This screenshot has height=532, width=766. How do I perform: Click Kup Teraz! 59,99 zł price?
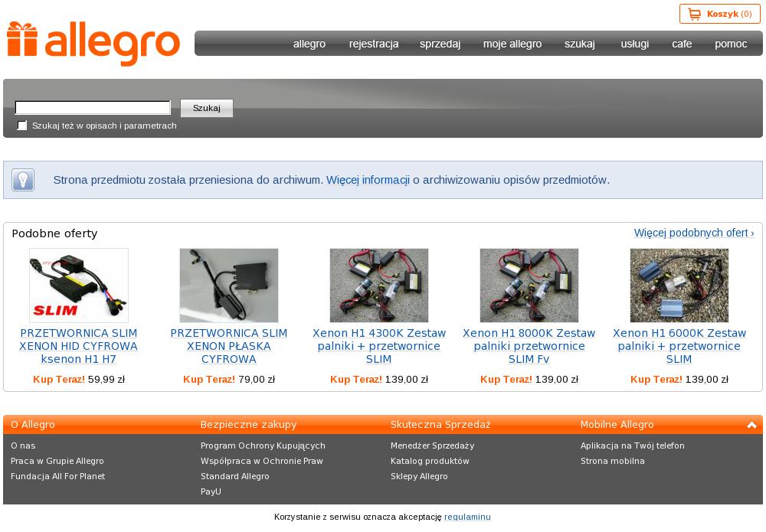point(79,379)
